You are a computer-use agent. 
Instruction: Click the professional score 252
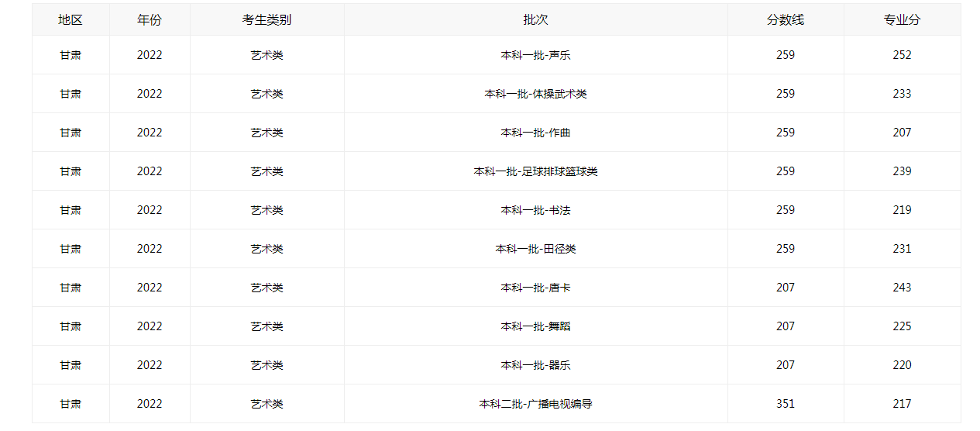[x=902, y=55]
